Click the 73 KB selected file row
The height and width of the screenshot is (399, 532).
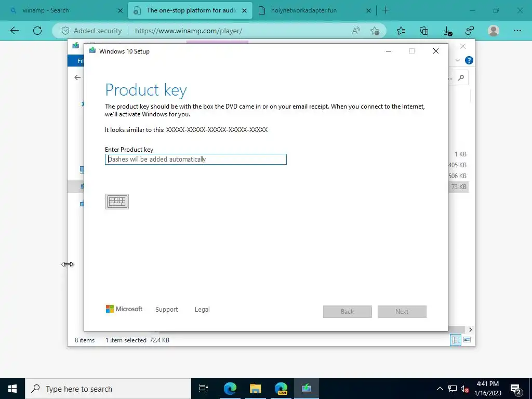coord(459,187)
